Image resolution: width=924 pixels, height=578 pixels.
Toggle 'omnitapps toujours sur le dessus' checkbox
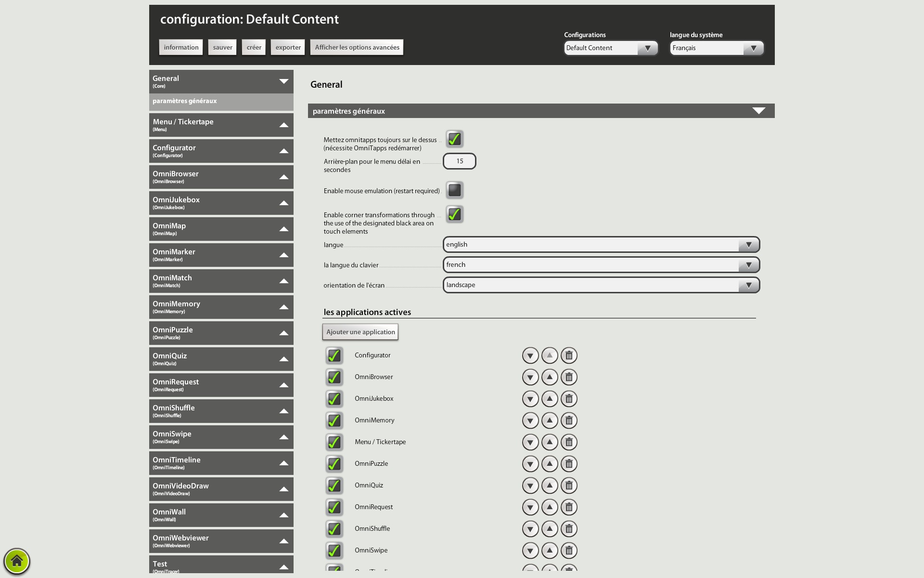pos(454,139)
